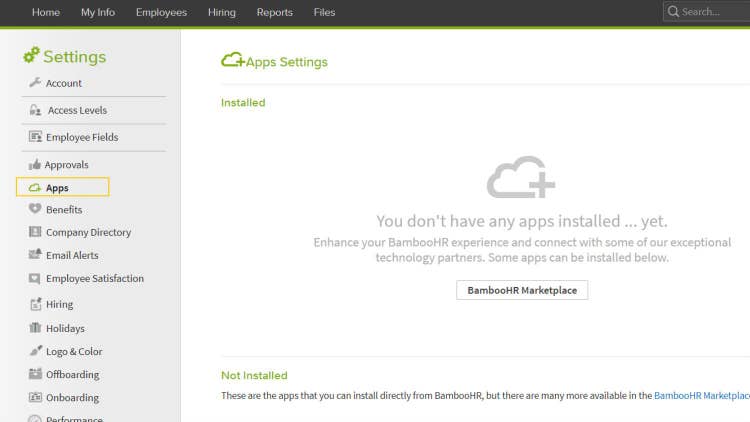Image resolution: width=750 pixels, height=422 pixels.
Task: Select the Apps sidebar item
Action: pos(63,187)
